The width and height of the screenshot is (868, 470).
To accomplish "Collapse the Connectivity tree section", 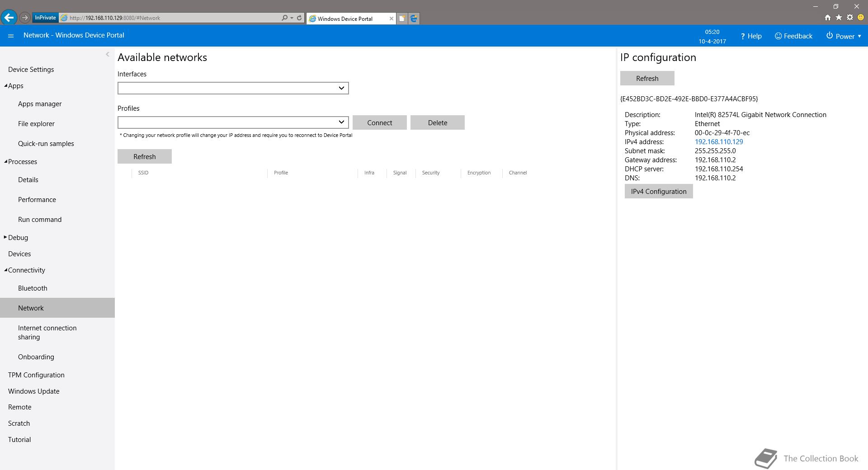I will click(x=6, y=270).
